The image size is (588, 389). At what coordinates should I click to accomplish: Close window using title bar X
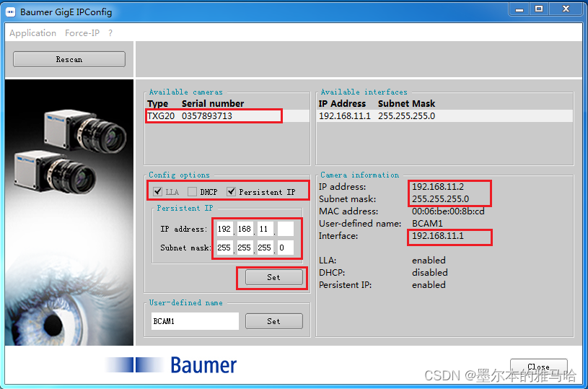coord(566,9)
